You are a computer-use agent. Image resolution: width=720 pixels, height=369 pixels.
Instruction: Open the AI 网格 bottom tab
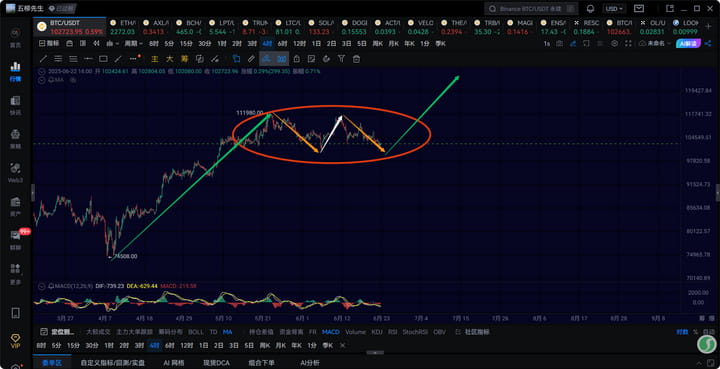(x=174, y=363)
